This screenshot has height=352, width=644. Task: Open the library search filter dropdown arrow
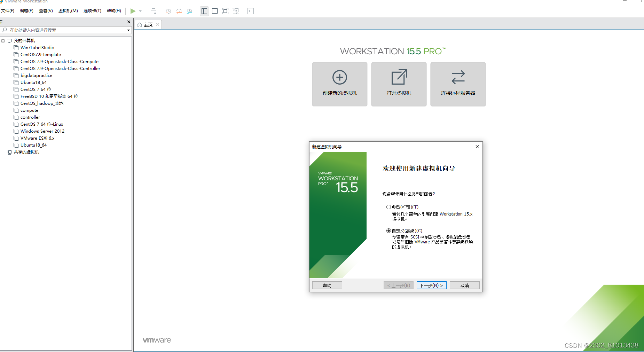[x=128, y=30]
